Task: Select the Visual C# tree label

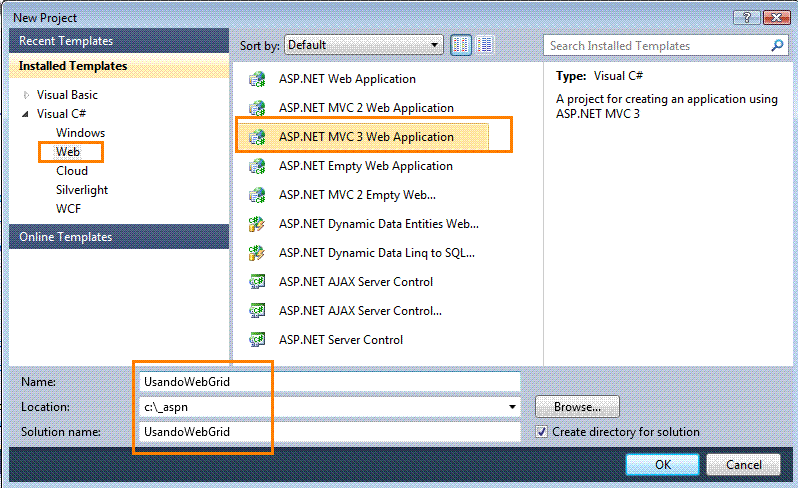Action: coord(62,114)
